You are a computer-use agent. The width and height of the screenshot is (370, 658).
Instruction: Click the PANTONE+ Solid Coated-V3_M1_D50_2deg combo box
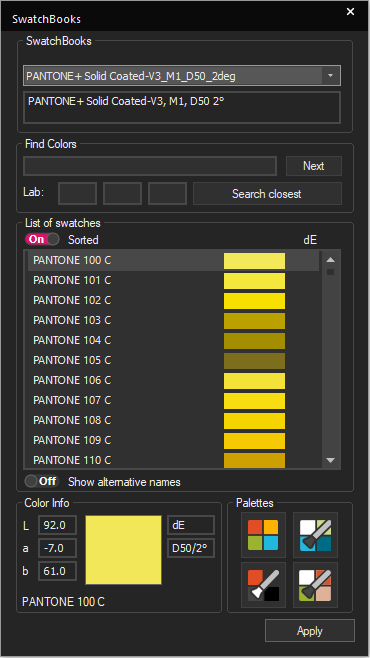[x=182, y=76]
